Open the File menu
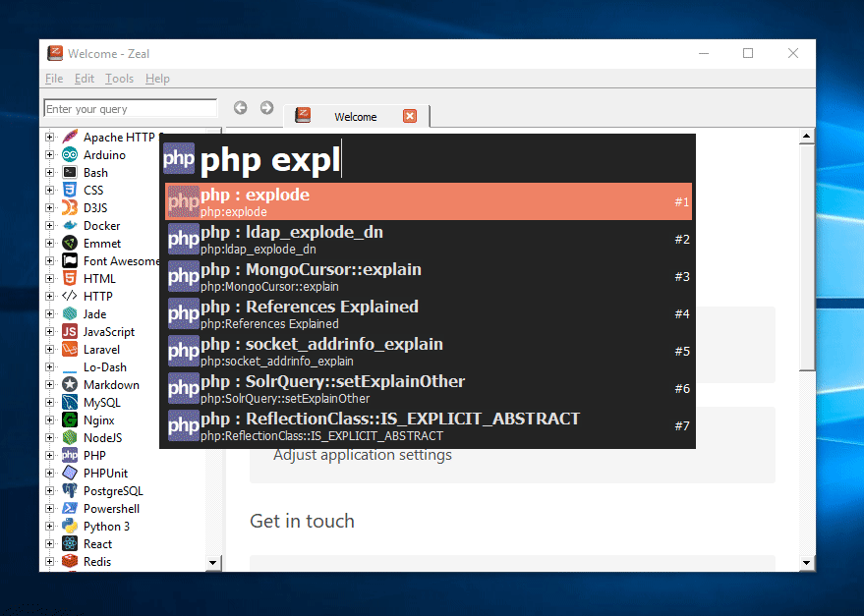This screenshot has width=864, height=616. click(x=54, y=79)
